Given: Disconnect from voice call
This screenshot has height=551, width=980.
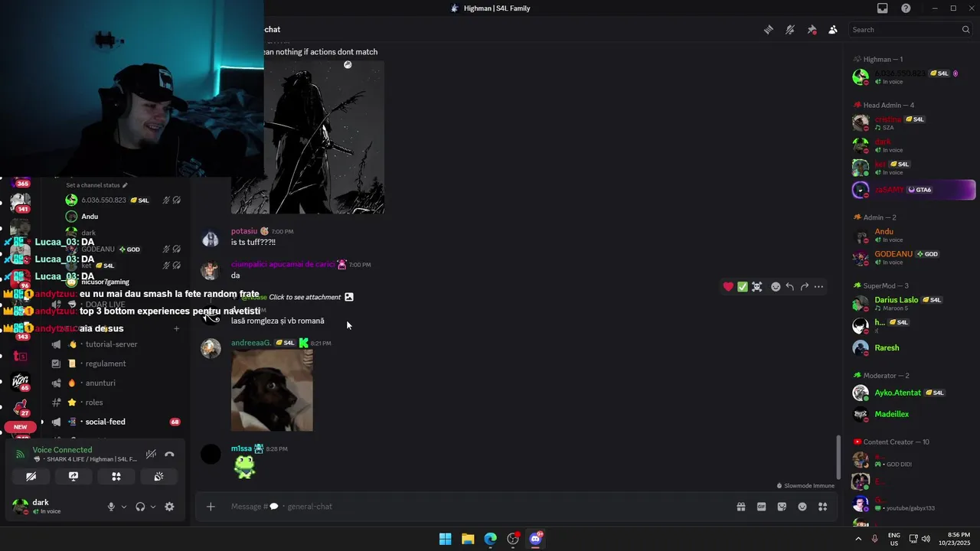Looking at the screenshot, I should [x=169, y=454].
